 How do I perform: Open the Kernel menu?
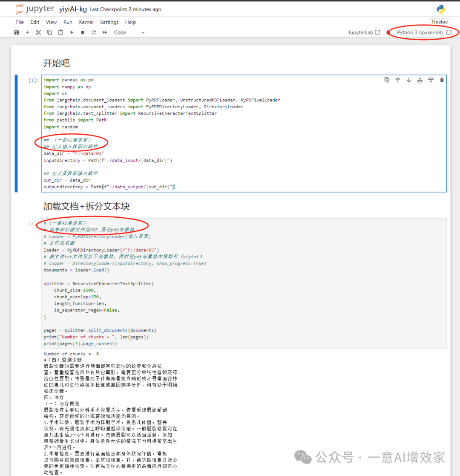[x=86, y=22]
